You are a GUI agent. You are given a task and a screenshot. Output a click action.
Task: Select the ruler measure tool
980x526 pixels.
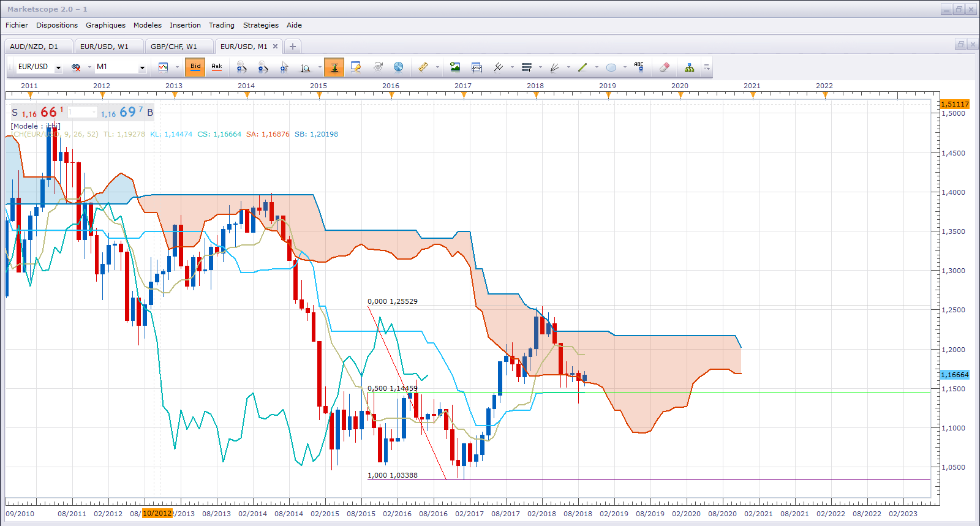pos(423,67)
